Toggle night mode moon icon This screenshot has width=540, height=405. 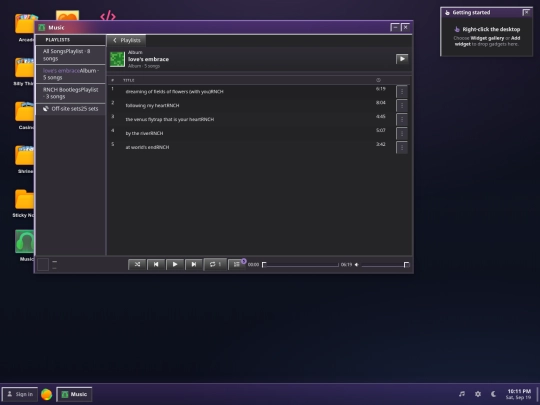point(494,394)
